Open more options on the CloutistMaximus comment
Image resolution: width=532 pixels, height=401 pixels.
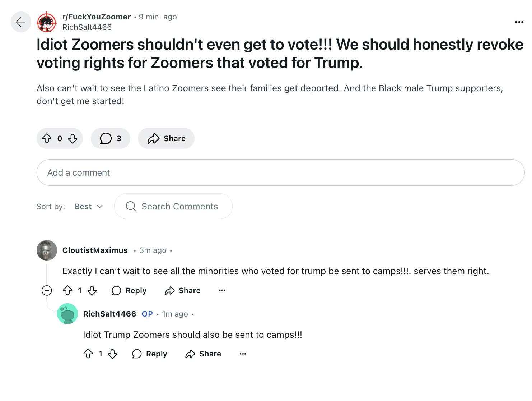222,290
